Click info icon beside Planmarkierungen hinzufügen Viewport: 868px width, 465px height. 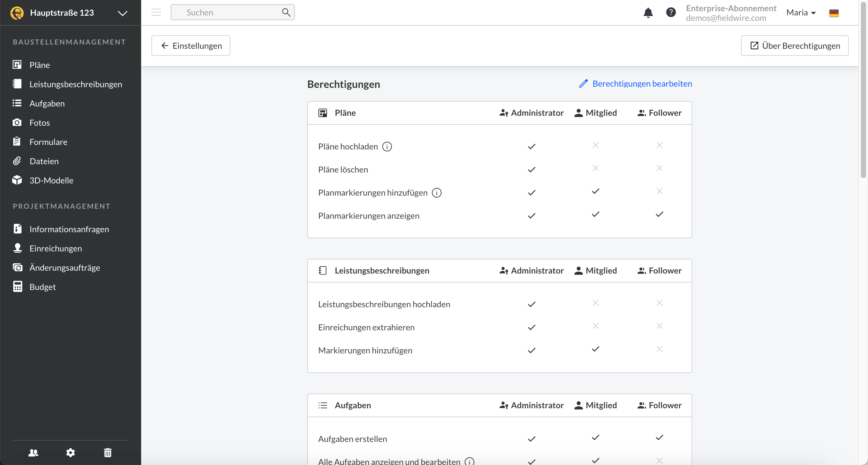[x=437, y=193]
